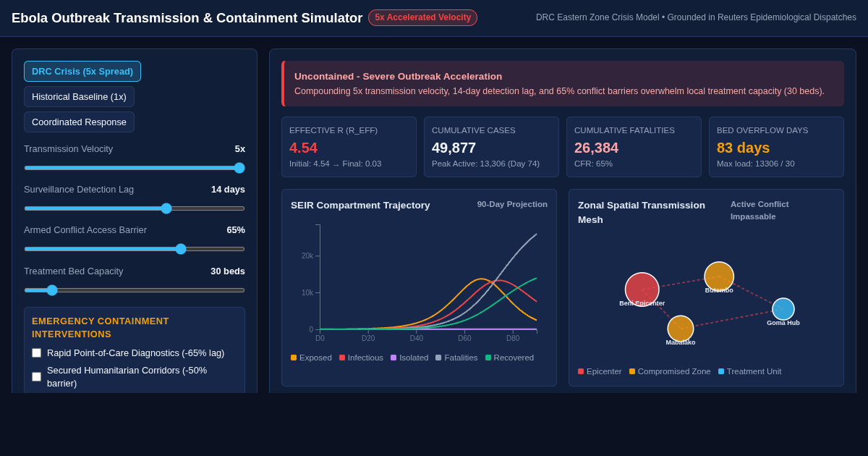This screenshot has width=868, height=456.
Task: Click the 20k axis tick label
Action: tap(307, 256)
